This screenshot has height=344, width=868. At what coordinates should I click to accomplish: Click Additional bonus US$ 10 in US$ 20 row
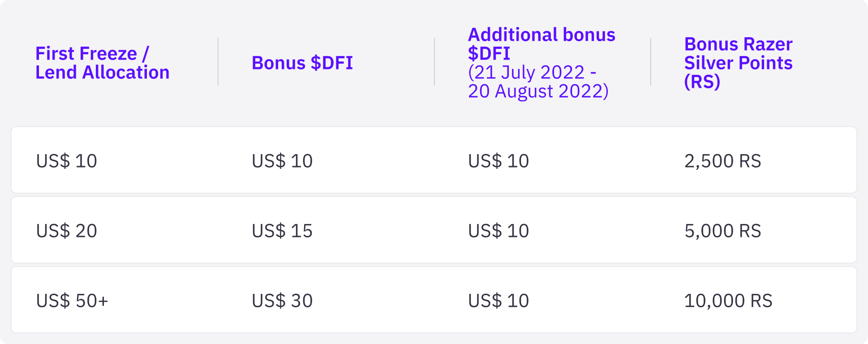pos(498,231)
